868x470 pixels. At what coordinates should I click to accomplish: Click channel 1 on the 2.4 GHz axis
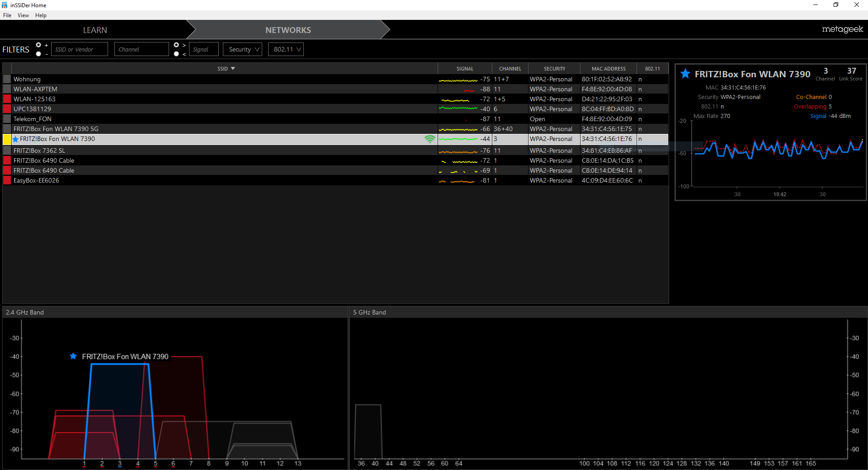coord(85,463)
